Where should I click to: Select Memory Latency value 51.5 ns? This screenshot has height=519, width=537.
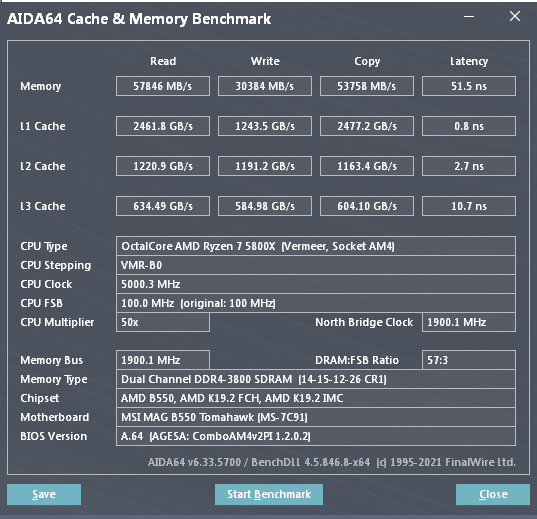469,86
